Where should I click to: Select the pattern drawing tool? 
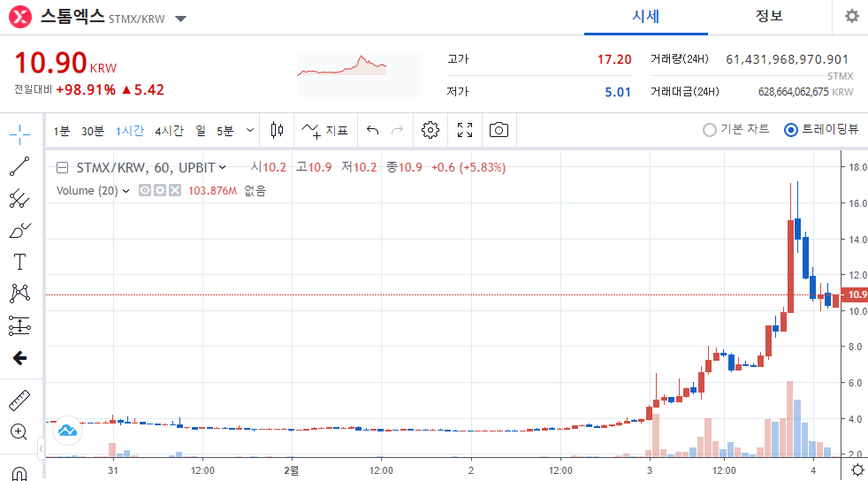(19, 294)
